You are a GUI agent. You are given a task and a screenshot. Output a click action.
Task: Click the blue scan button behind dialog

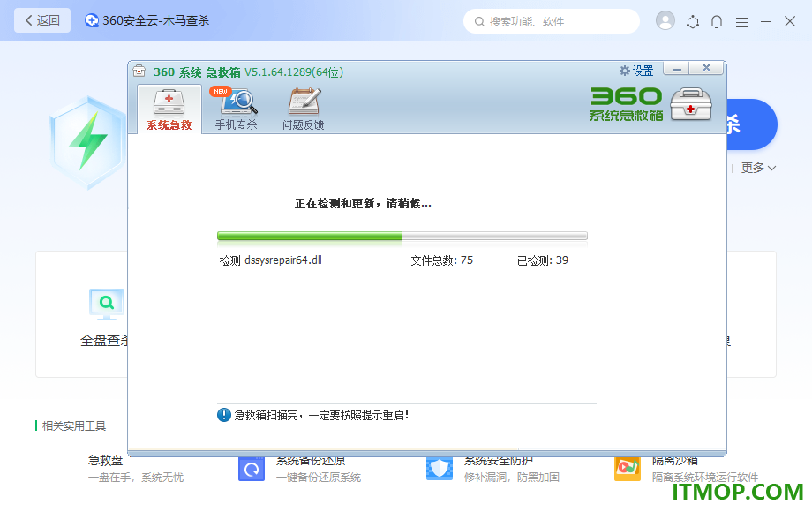click(751, 124)
